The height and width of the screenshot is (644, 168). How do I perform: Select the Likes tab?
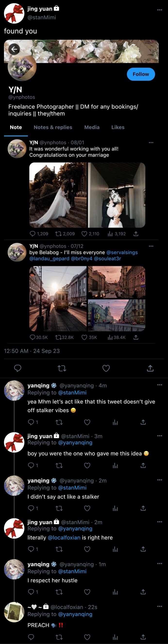tap(118, 127)
